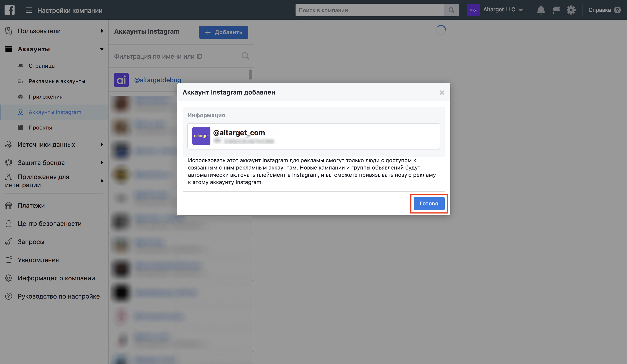Click the Добавить button

point(223,32)
